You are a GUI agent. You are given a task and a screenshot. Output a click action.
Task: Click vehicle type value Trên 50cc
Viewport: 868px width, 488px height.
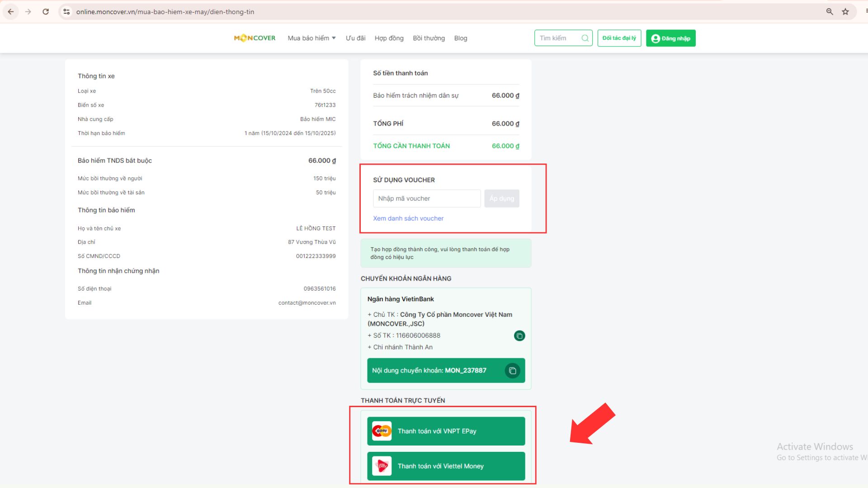click(x=323, y=91)
